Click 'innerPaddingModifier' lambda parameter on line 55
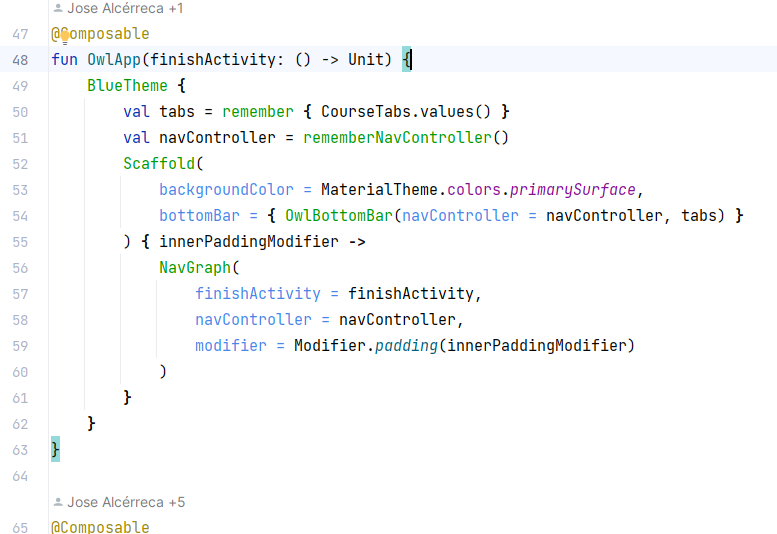 (249, 242)
